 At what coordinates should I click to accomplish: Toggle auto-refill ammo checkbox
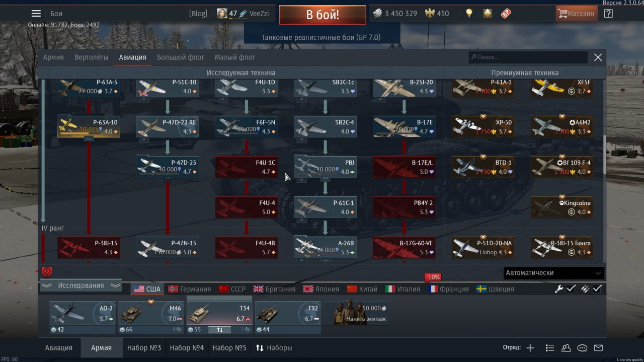pos(597,288)
